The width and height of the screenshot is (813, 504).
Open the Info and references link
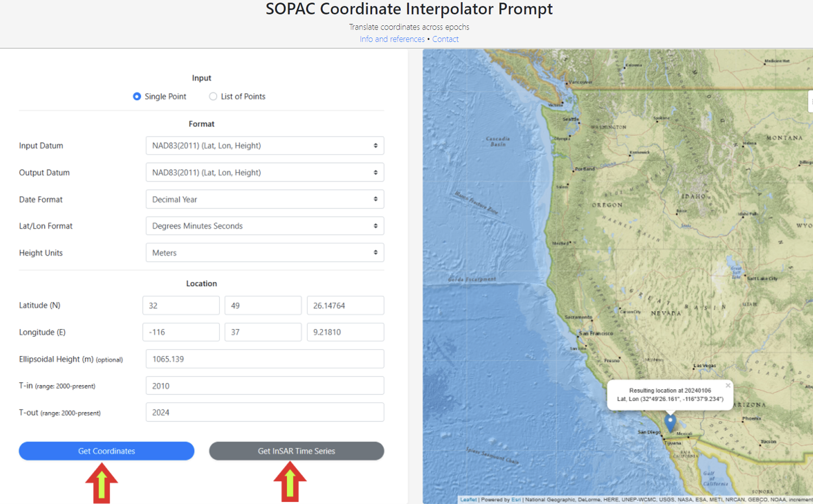point(392,39)
